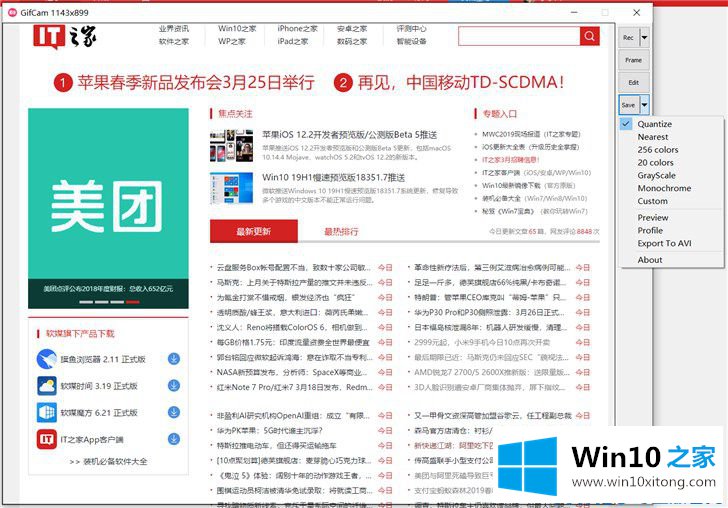Image resolution: width=728 pixels, height=508 pixels.
Task: Open Win10 19H1慢速预览版18351.7推送 title
Action: click(x=333, y=177)
